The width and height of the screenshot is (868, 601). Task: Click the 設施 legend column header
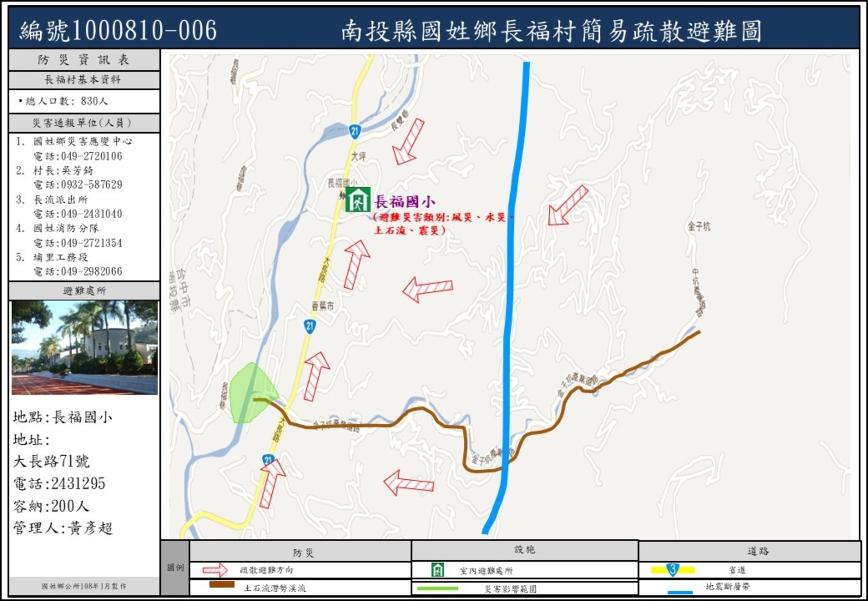click(x=524, y=550)
